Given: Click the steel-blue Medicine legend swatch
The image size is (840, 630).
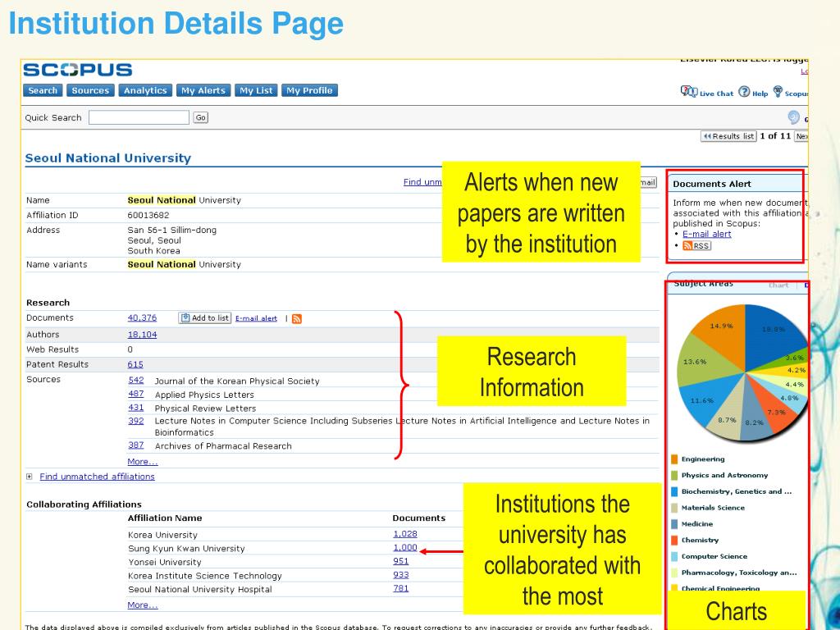Looking at the screenshot, I should (674, 524).
